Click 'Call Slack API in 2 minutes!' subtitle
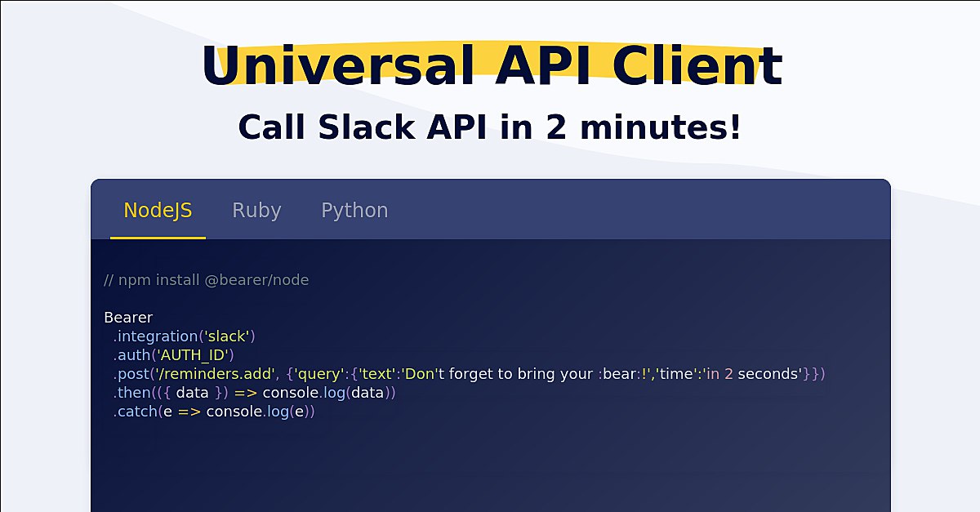Viewport: 980px width, 512px height. [x=490, y=127]
